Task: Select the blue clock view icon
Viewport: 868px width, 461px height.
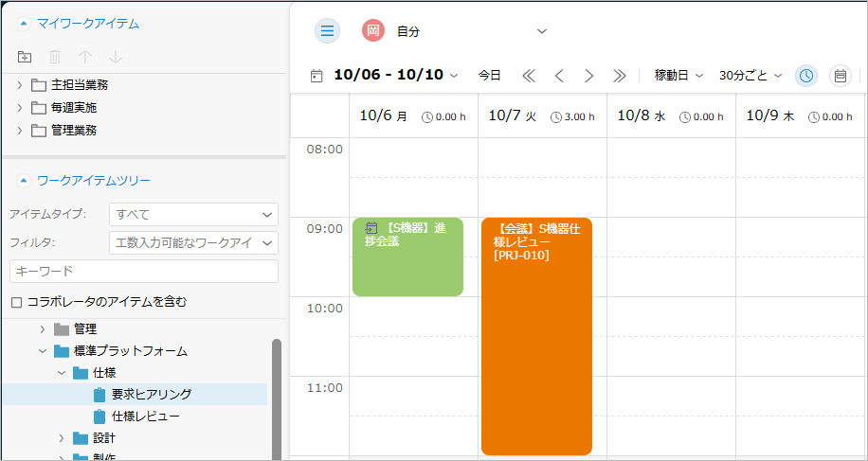Action: [x=806, y=75]
